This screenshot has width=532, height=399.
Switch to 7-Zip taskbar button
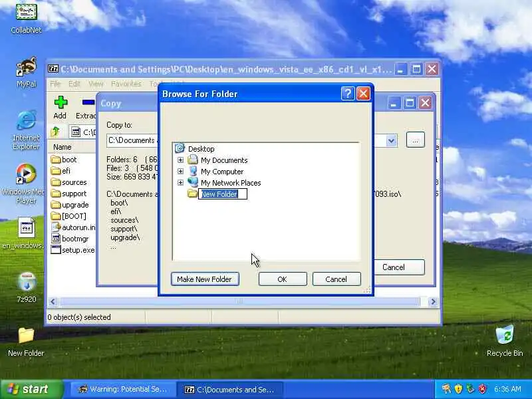pyautogui.click(x=229, y=389)
